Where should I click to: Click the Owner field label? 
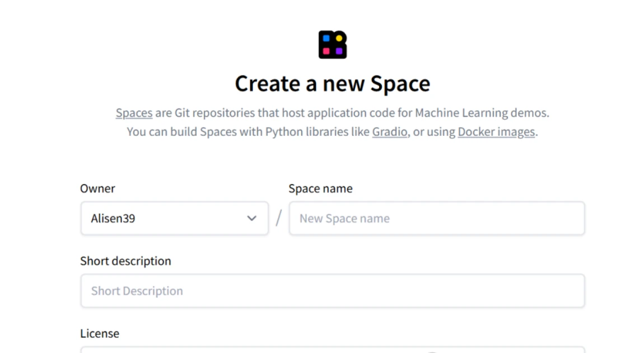(97, 189)
